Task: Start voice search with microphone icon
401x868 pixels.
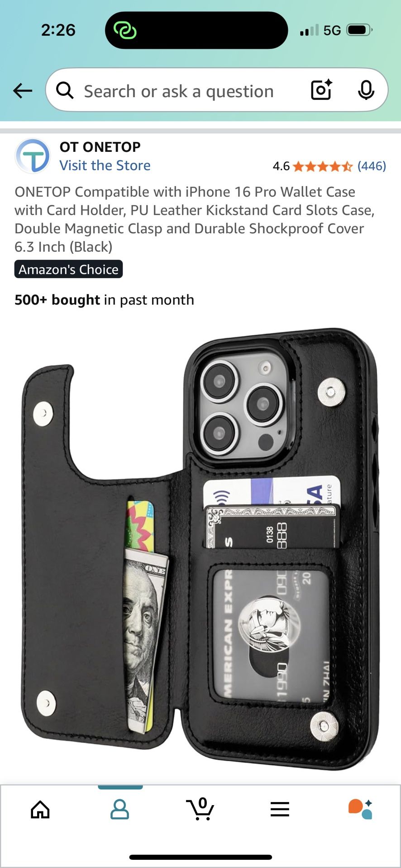Action: [366, 90]
